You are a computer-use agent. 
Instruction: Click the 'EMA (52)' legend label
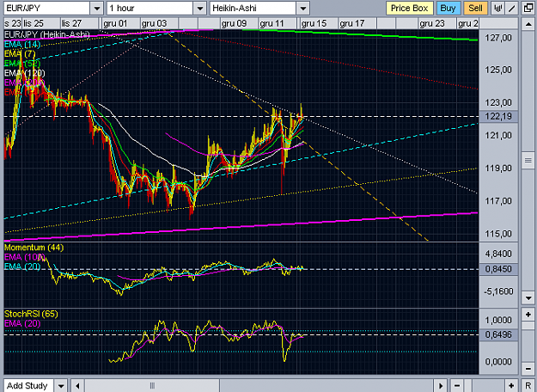[x=22, y=64]
